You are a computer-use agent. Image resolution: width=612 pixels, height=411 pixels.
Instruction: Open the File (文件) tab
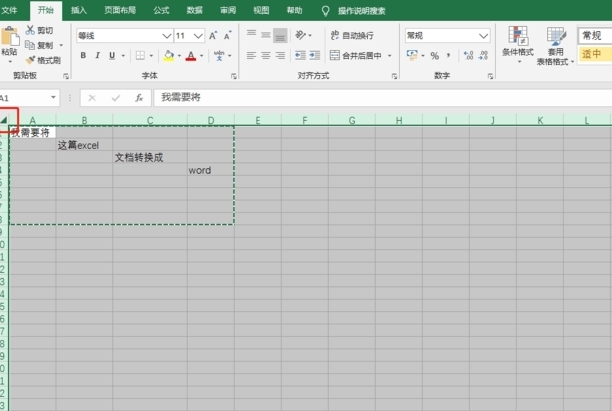9,10
